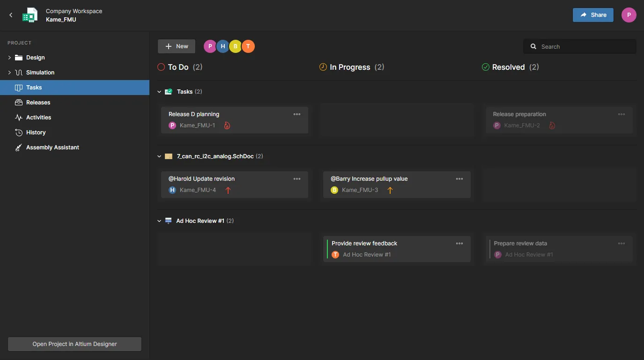
Task: Filter tasks by user T avatar
Action: coord(248,46)
